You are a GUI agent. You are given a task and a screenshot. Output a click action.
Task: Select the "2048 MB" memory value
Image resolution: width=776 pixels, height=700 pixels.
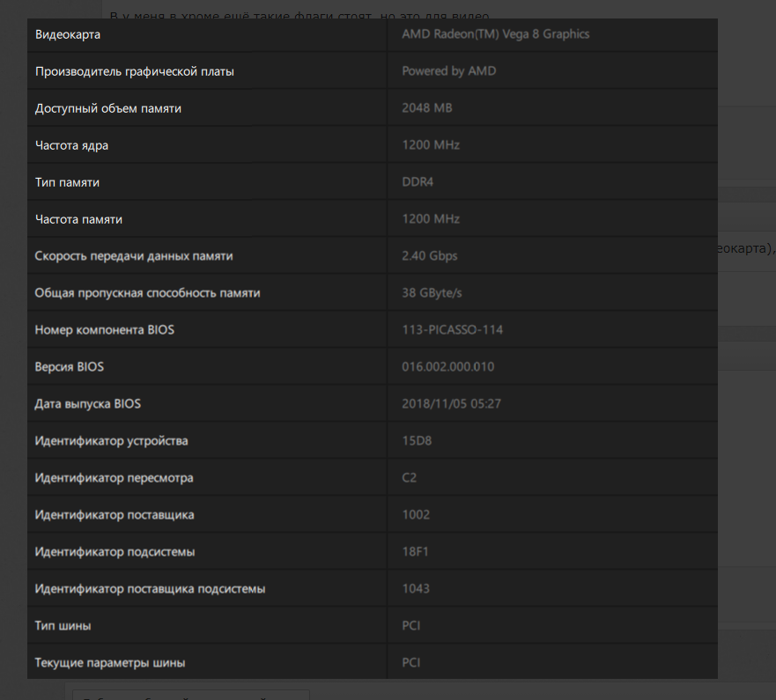click(426, 108)
